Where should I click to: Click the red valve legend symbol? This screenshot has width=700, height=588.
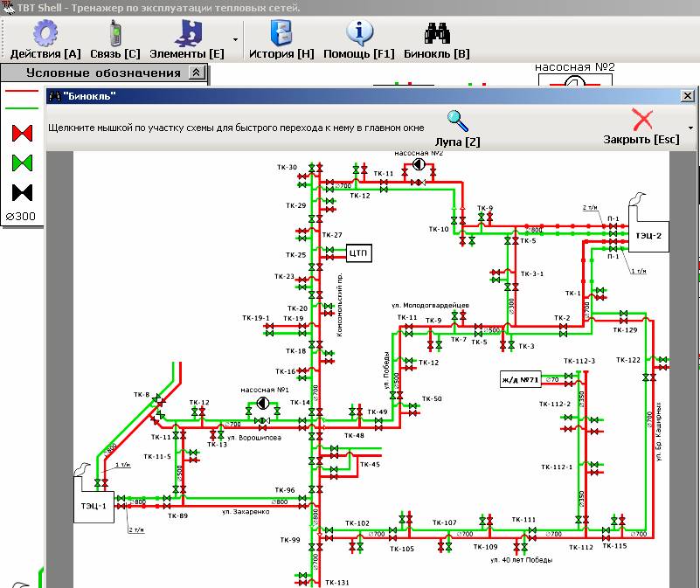(23, 134)
